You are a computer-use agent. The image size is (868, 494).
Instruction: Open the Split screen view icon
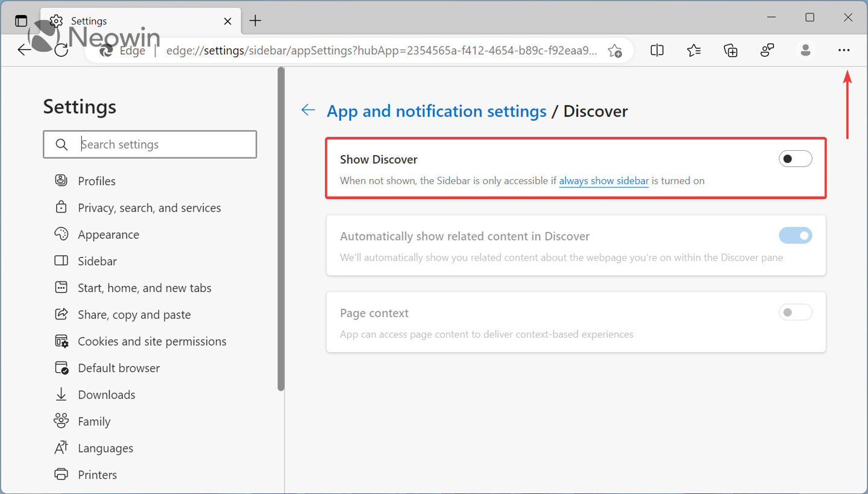point(656,50)
